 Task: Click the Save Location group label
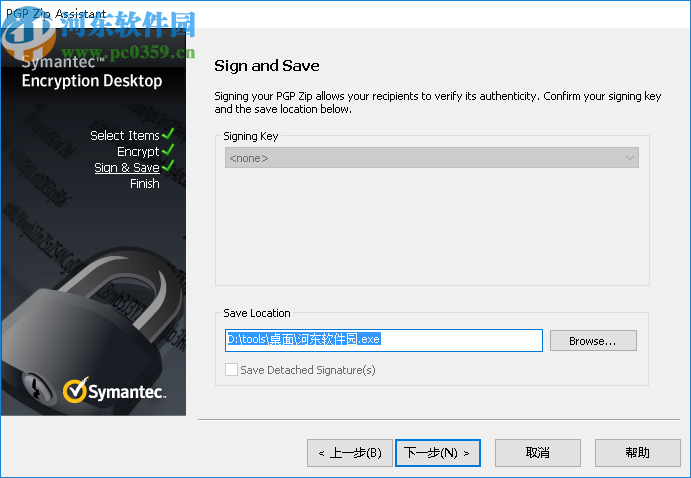256,313
